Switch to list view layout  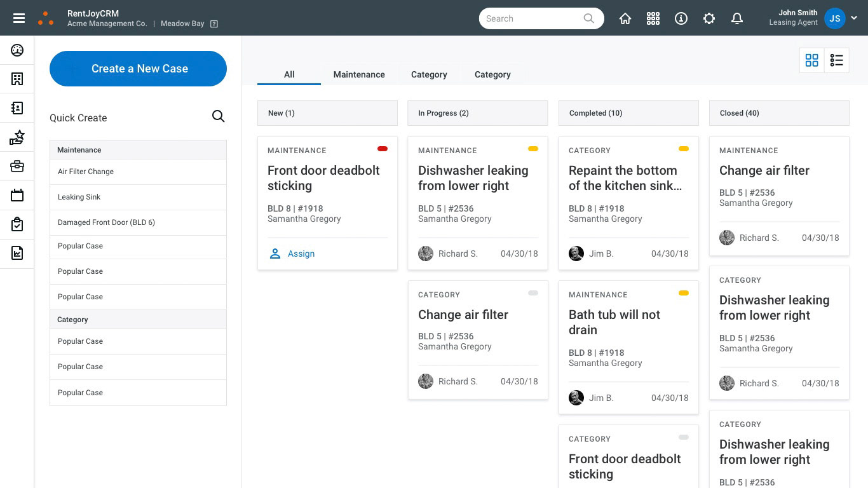point(837,60)
